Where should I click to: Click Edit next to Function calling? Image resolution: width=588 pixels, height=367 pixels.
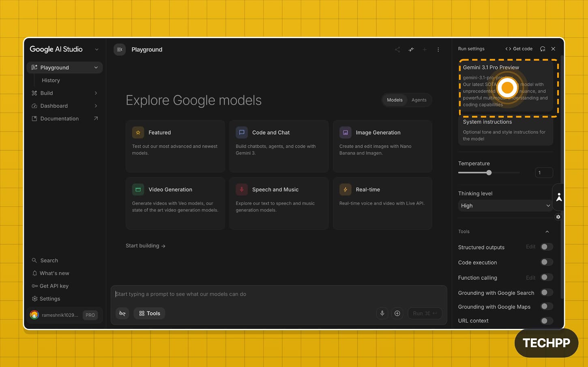coord(530,277)
